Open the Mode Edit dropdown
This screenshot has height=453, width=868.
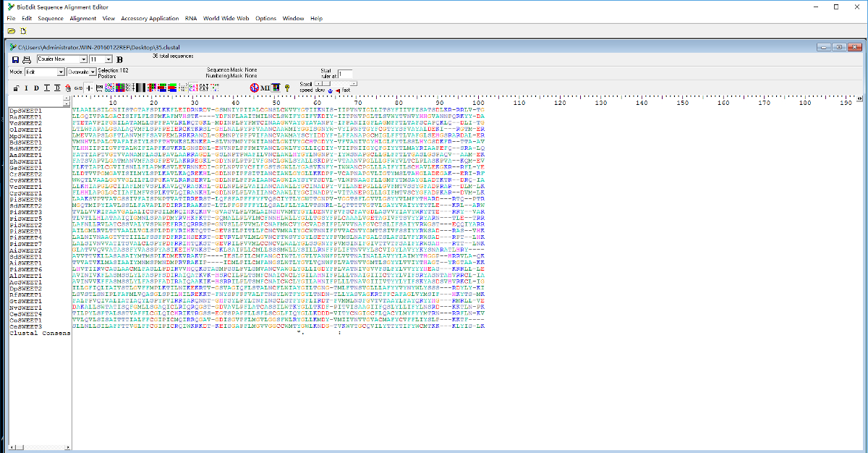61,72
